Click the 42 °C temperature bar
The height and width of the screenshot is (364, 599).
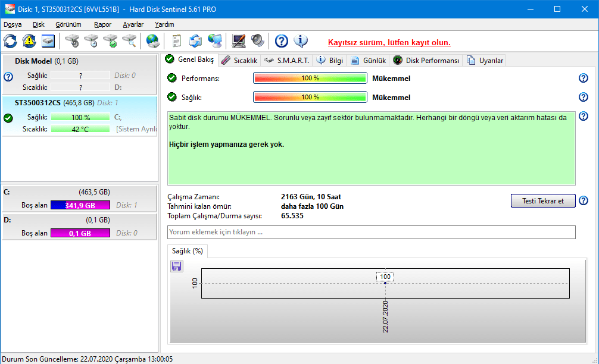pyautogui.click(x=80, y=129)
